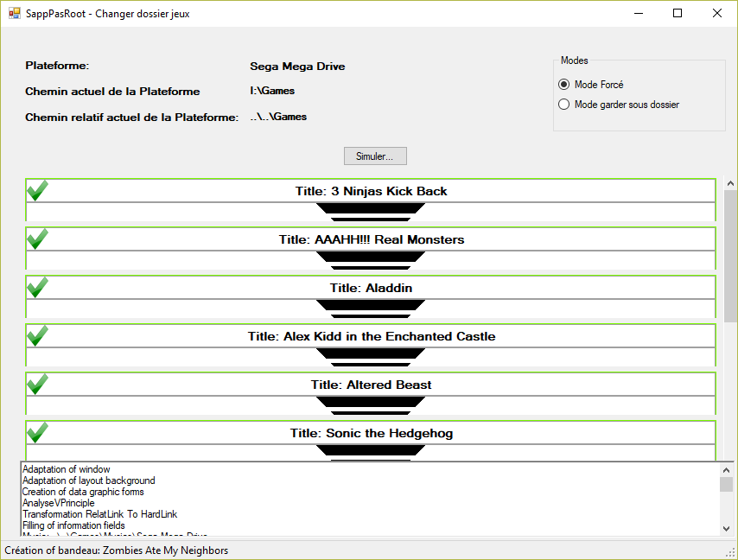The image size is (738, 560).
Task: Expand the black arrow under Aladdin
Action: click(371, 305)
